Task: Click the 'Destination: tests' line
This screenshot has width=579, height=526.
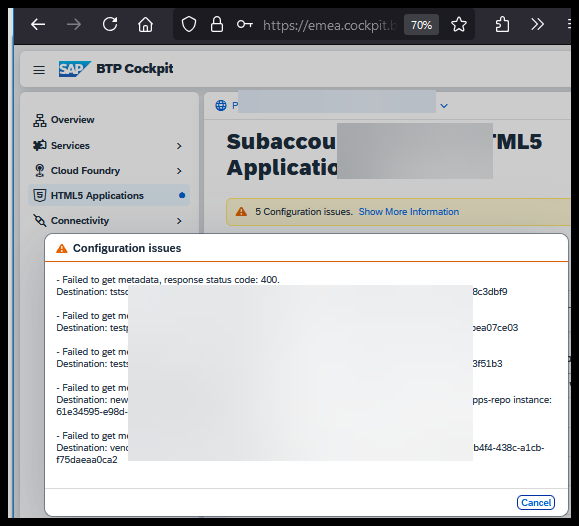Action: (x=92, y=363)
